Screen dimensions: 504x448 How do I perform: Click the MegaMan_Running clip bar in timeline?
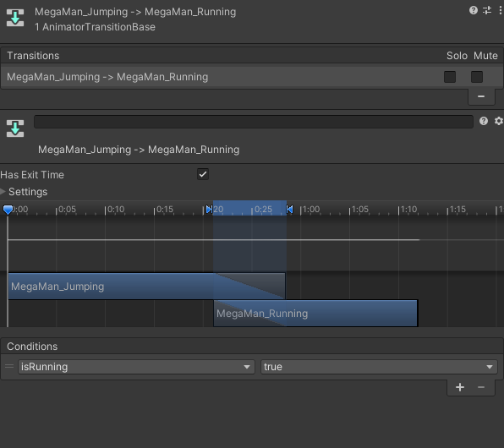(x=315, y=314)
